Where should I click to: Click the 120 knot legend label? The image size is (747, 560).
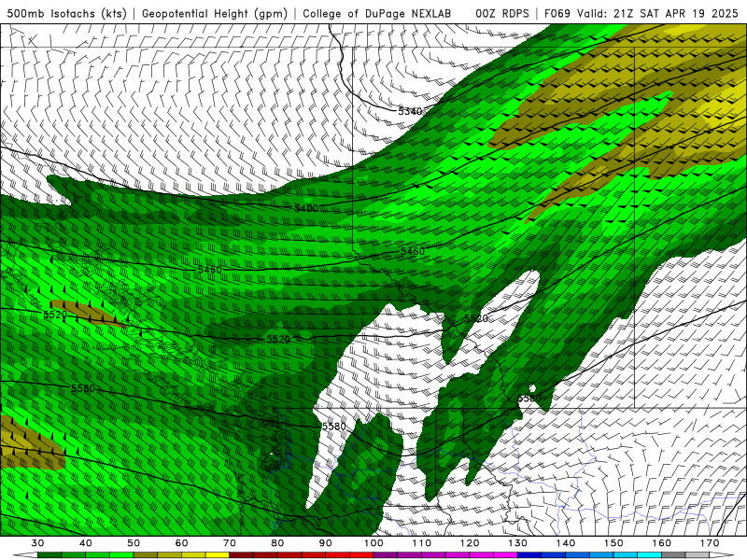[x=470, y=543]
